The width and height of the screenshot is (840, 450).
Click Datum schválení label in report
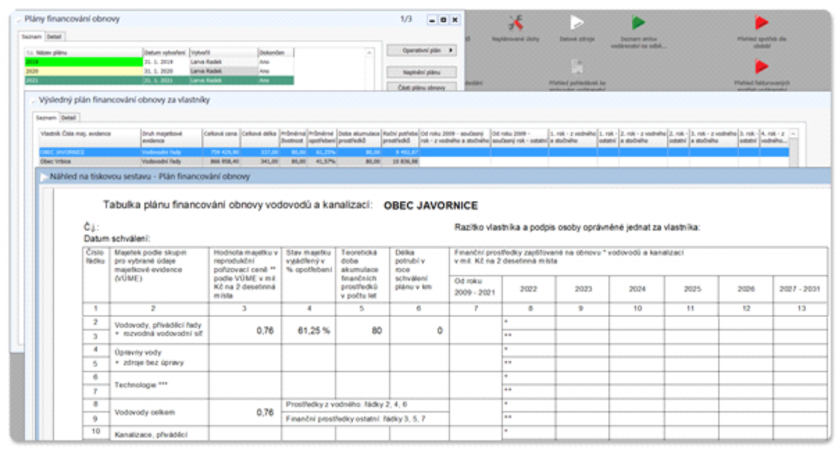117,238
